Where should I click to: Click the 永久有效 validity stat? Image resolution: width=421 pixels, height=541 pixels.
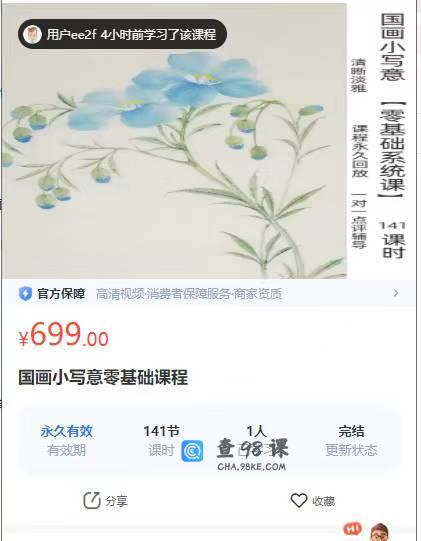pos(67,440)
